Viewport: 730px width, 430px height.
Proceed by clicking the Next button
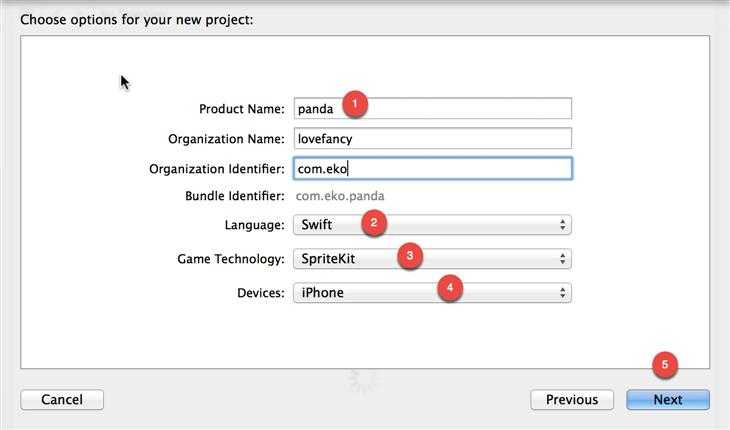[x=667, y=400]
